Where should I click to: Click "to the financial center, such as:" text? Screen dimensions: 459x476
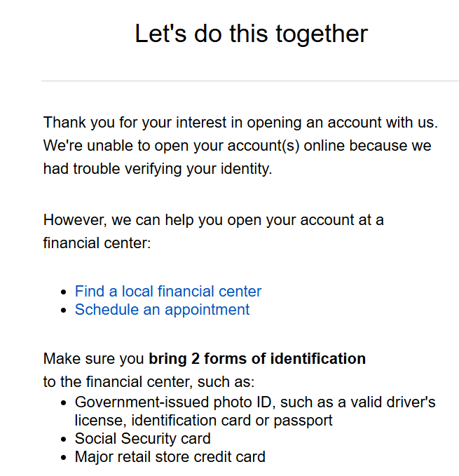pos(149,382)
